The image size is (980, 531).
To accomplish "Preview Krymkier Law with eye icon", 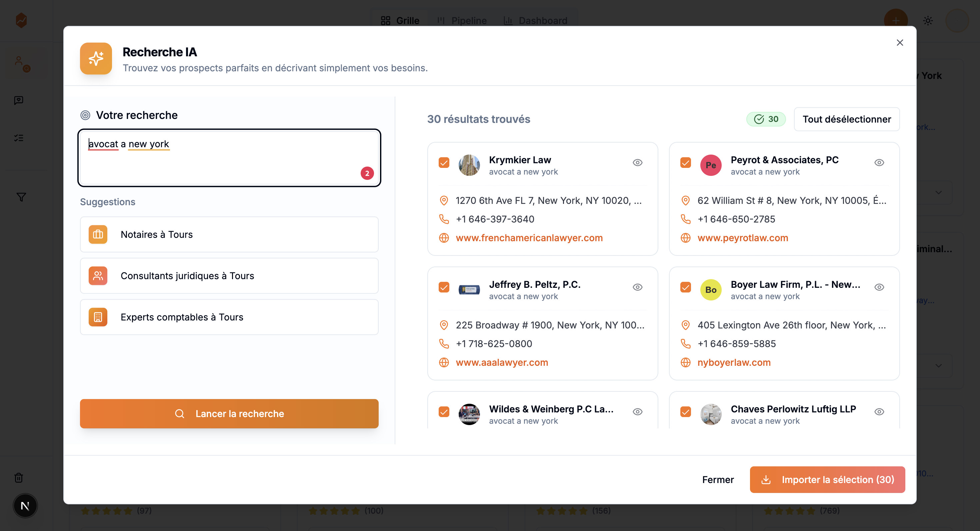I will [637, 163].
